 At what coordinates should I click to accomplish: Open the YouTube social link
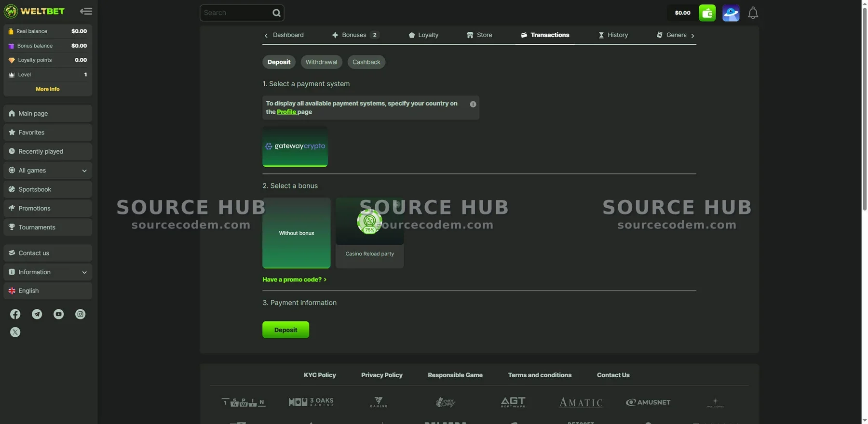tap(58, 314)
